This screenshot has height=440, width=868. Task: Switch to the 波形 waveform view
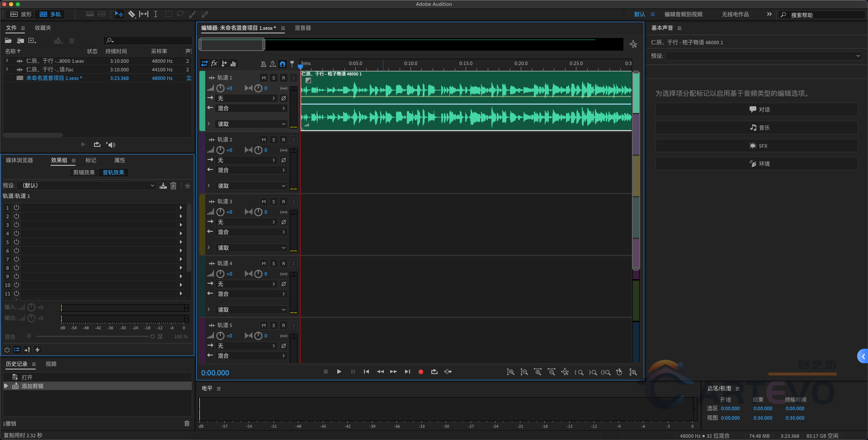point(21,14)
